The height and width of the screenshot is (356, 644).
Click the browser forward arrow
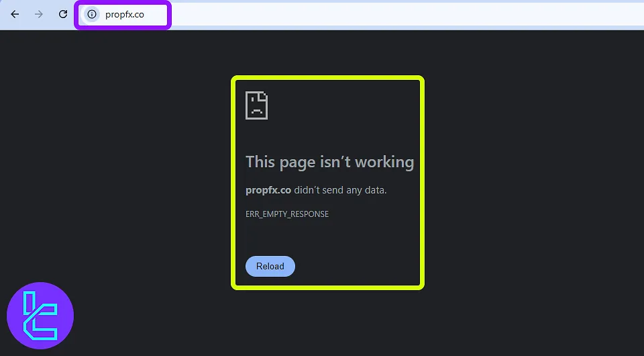(39, 14)
